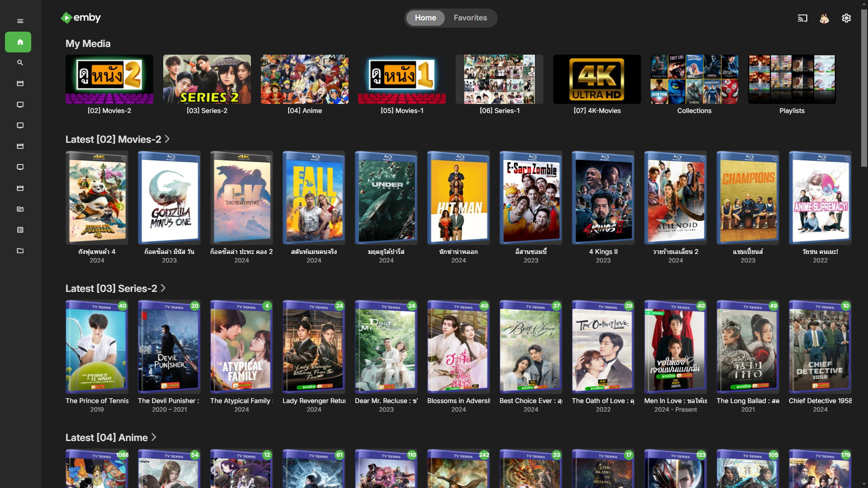Open the Best Choice Ever title link
Image resolution: width=868 pixels, height=488 pixels.
coord(531,401)
